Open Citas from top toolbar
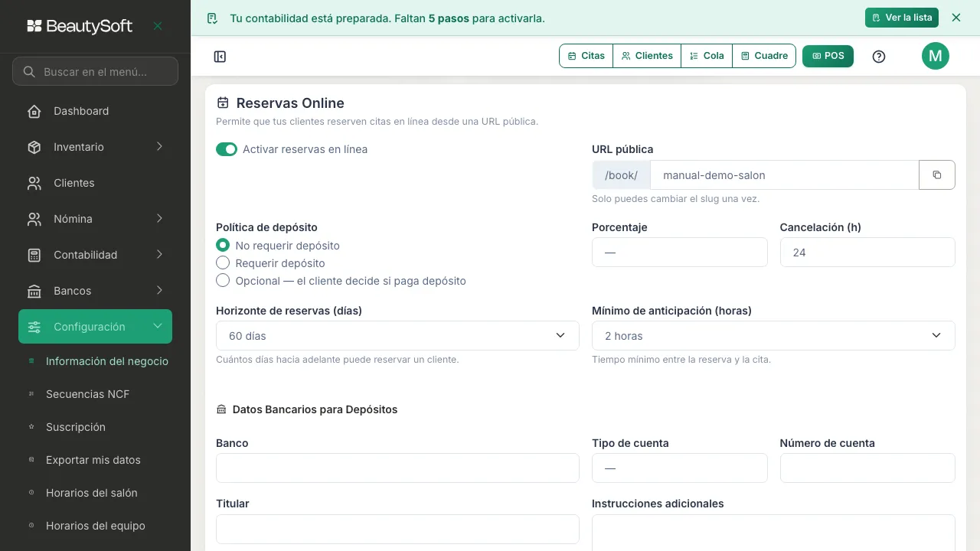The width and height of the screenshot is (980, 551). [586, 56]
